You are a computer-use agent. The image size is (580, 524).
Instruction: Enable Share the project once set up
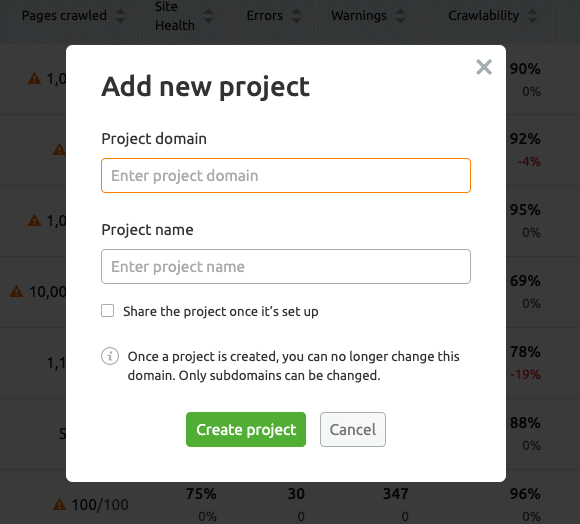click(x=108, y=311)
